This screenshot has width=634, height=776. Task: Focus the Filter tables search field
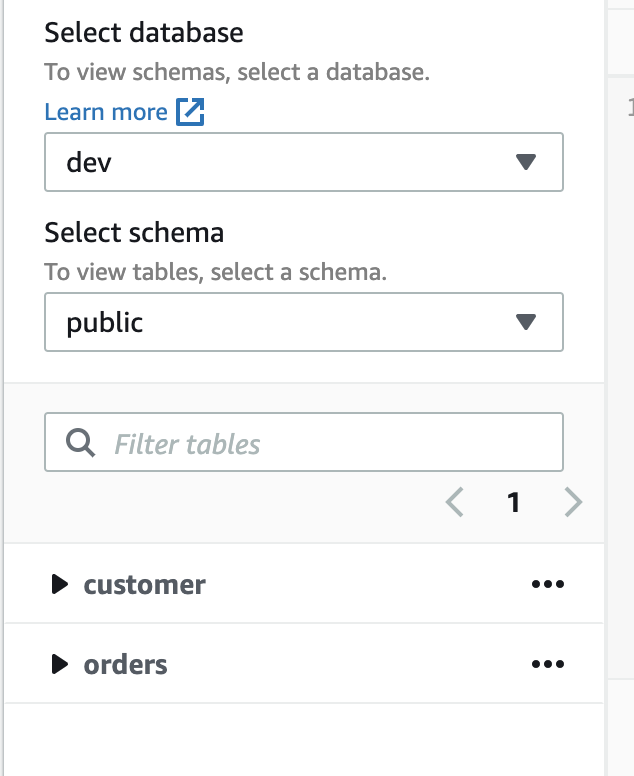(x=320, y=443)
